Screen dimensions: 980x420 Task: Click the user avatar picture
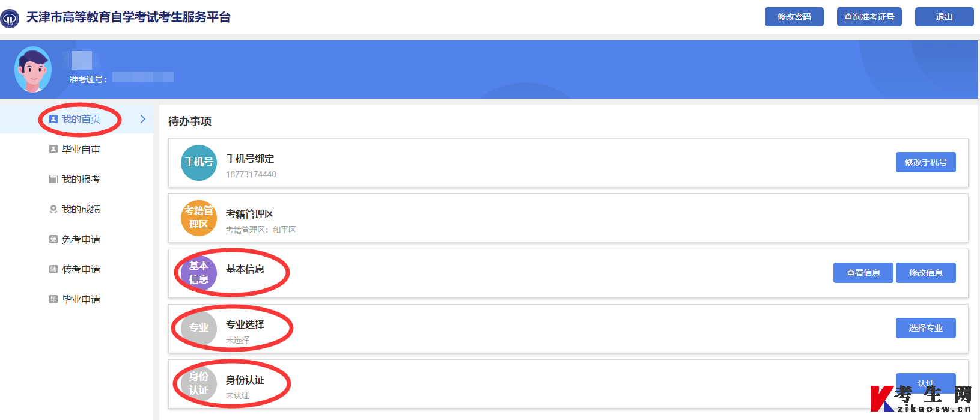click(x=33, y=70)
